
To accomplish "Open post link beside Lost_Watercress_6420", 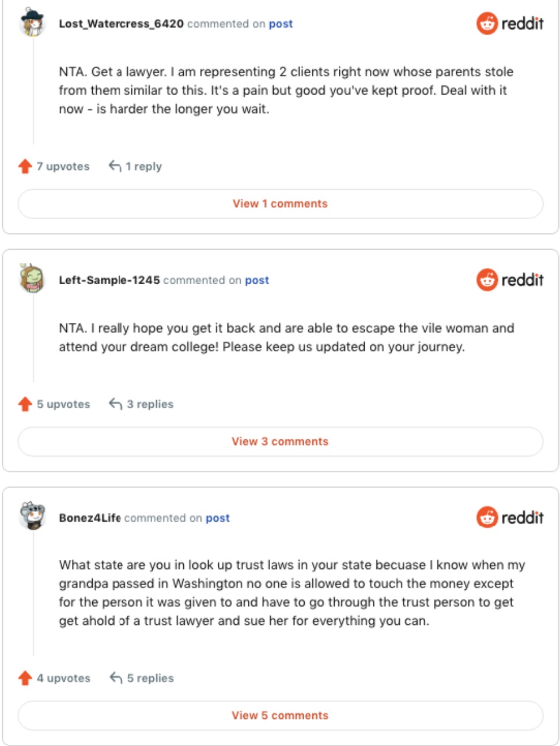I will [x=281, y=24].
